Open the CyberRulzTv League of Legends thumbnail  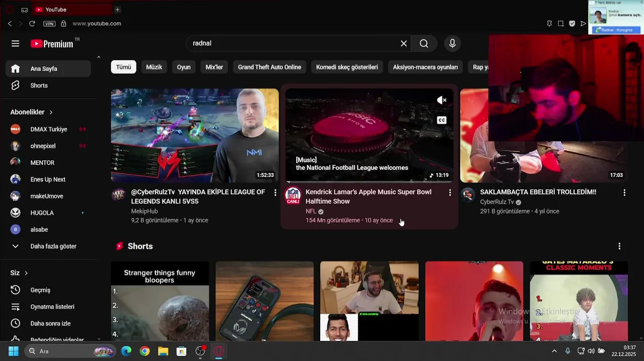(x=195, y=135)
